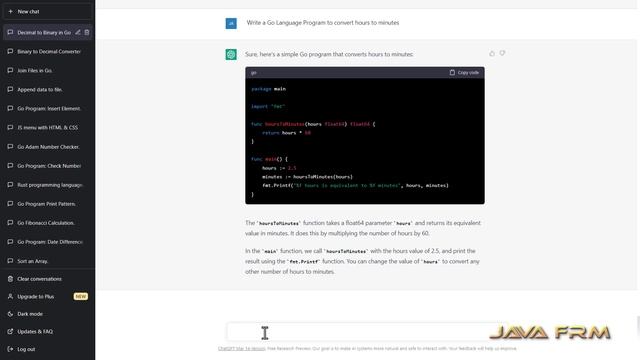Viewport: 640px width, 360px height.
Task: Click the trash icon beside Clear conversations
Action: pos(10,279)
